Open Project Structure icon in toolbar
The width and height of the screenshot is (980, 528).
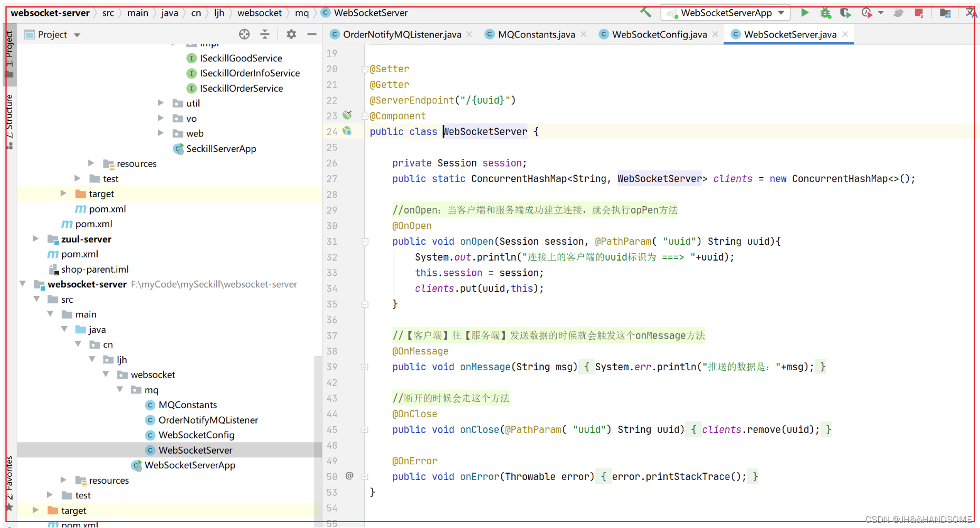[945, 13]
